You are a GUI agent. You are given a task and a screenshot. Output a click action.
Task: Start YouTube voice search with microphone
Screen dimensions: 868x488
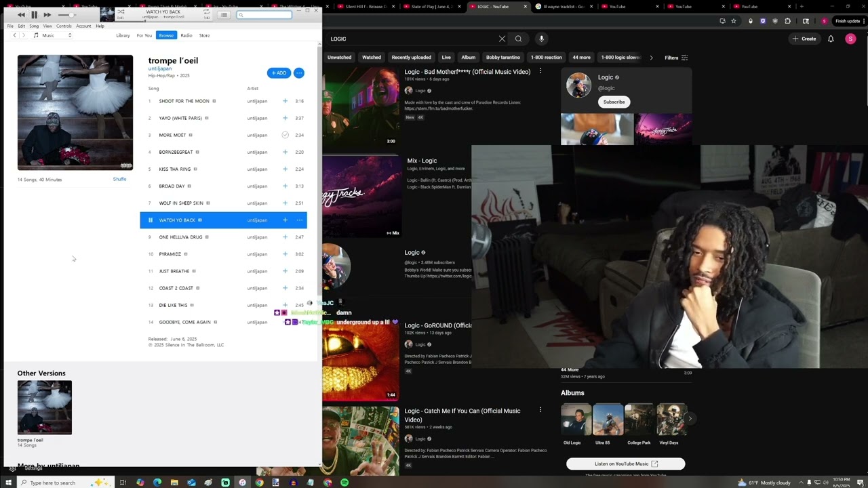[x=541, y=39]
